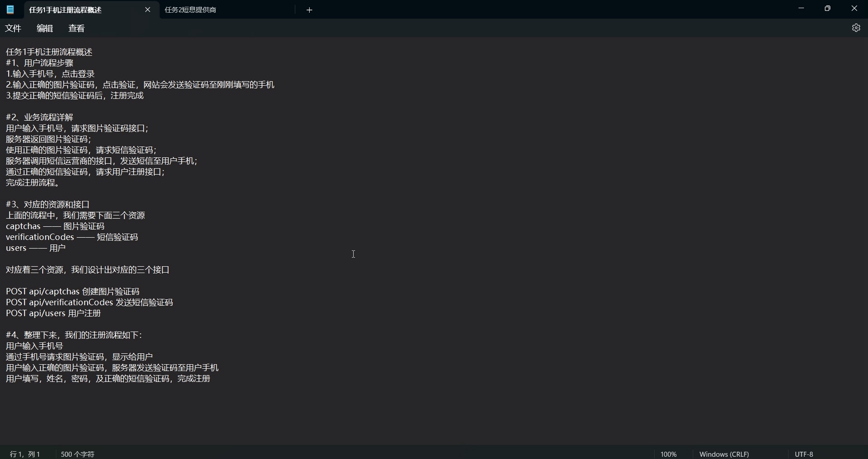Open a new tab with the plus icon
The image size is (868, 459).
(x=309, y=10)
